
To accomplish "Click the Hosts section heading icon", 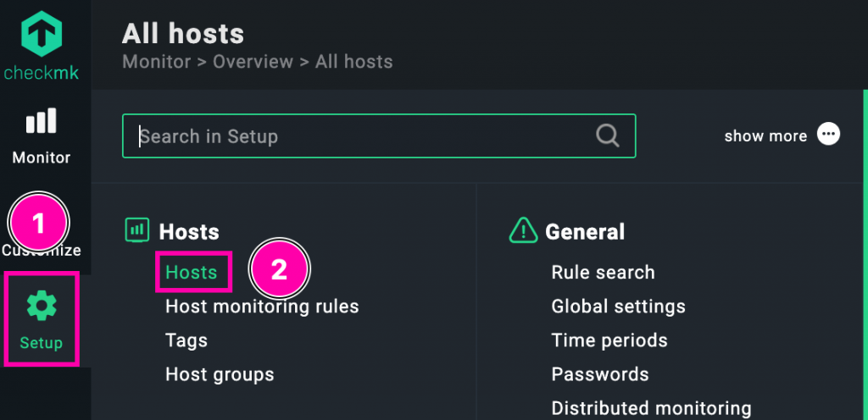I will point(136,230).
